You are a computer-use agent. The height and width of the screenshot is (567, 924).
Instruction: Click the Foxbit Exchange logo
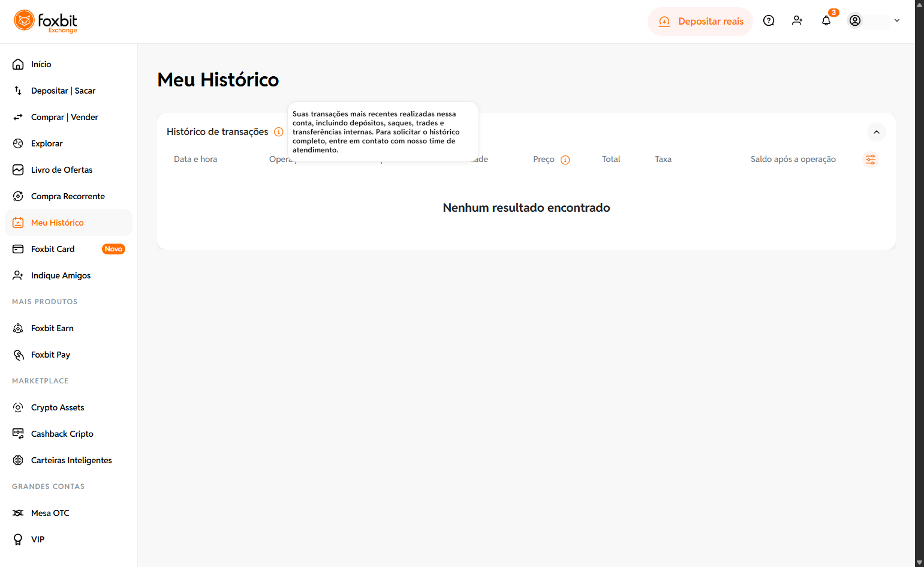(x=46, y=21)
